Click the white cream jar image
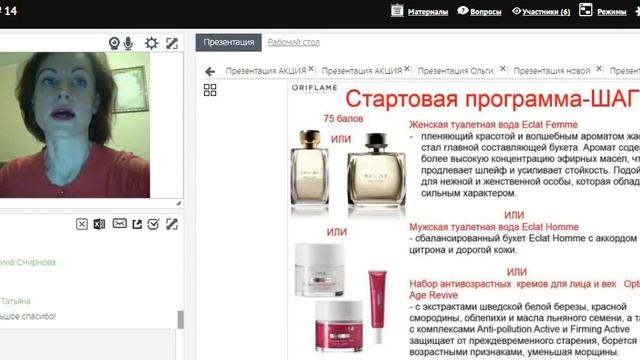The height and width of the screenshot is (360, 640). click(320, 269)
